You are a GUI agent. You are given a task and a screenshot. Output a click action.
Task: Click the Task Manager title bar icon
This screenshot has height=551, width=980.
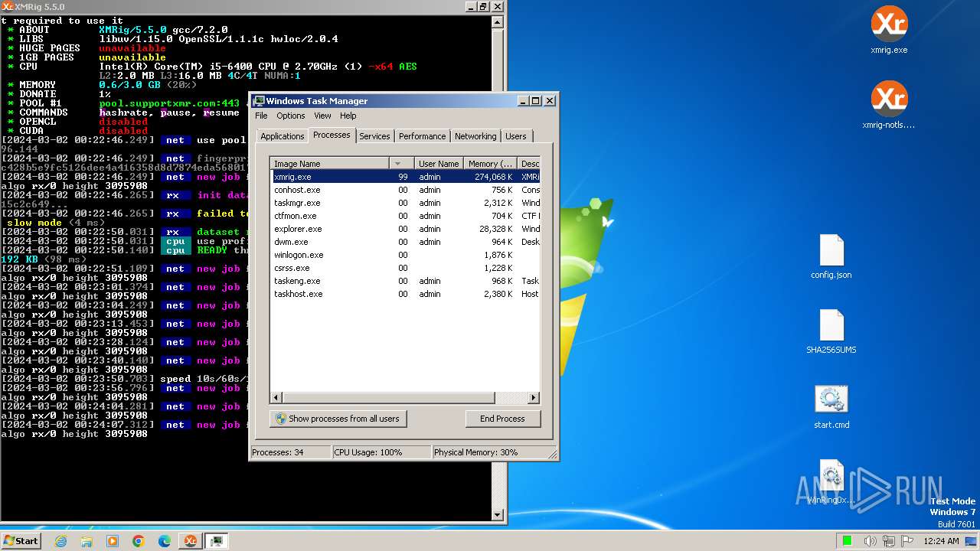(259, 101)
